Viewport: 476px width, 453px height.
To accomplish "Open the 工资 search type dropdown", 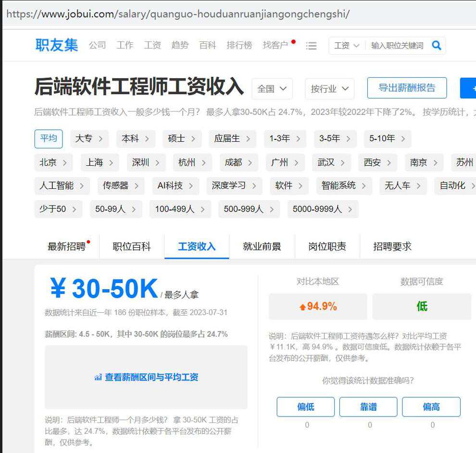I will pyautogui.click(x=346, y=46).
